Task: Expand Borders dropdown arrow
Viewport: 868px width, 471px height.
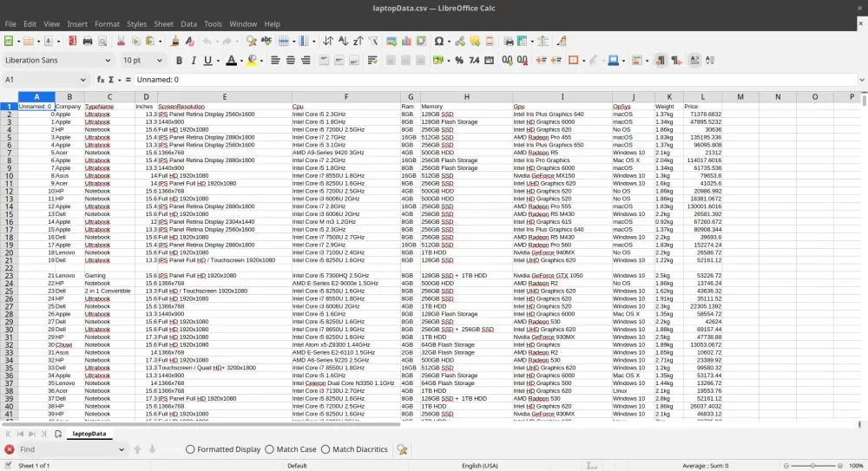Action: coord(583,61)
